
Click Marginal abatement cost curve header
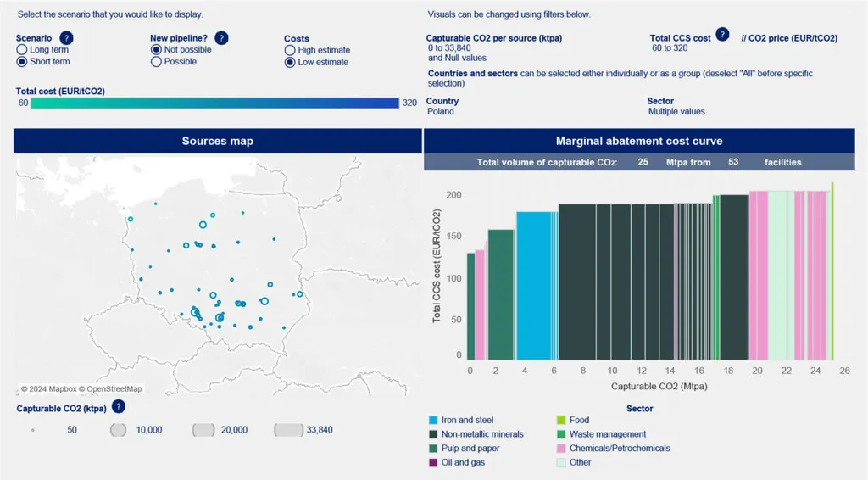[638, 141]
